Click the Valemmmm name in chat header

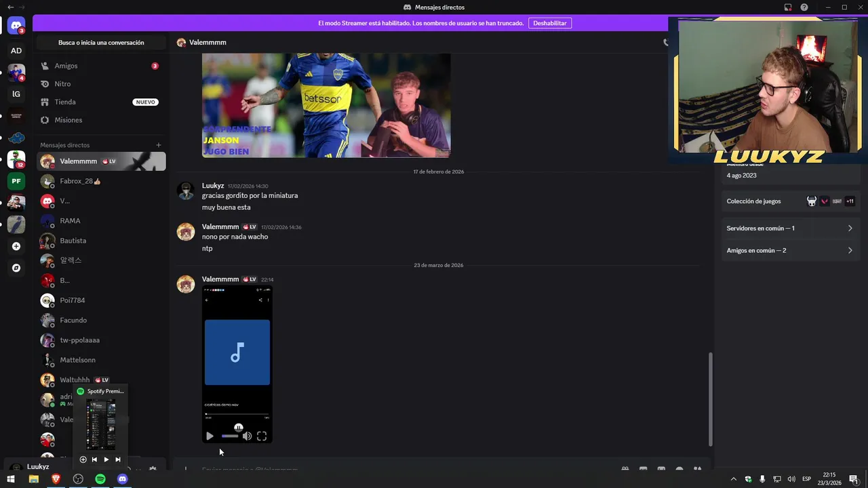pyautogui.click(x=208, y=43)
